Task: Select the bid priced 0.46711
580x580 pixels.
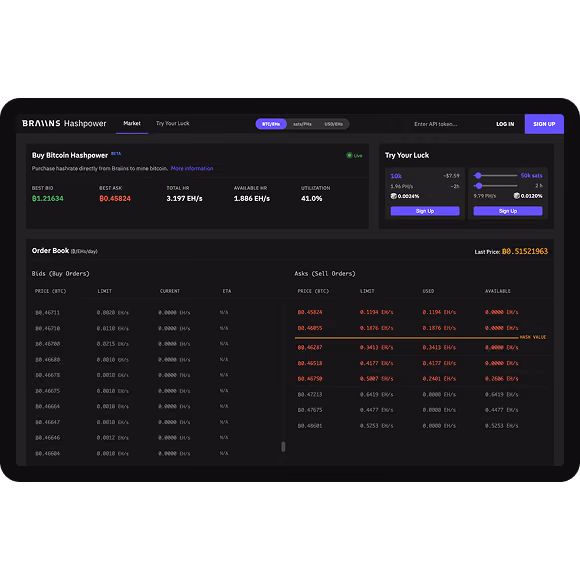Action: (47, 313)
